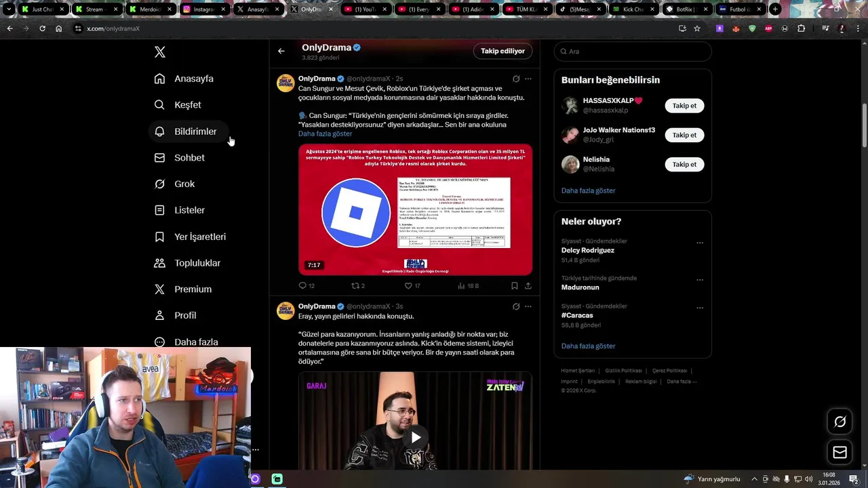868x488 pixels.
Task: Open Hizmet Şartları footer link
Action: pos(578,371)
